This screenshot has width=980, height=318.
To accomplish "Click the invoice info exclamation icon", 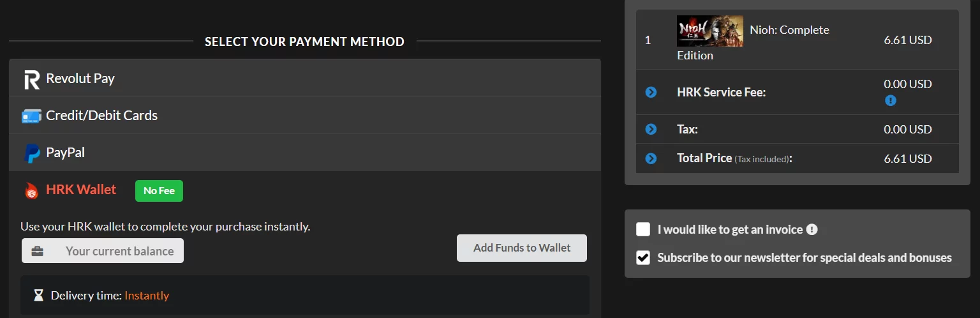I will 812,230.
